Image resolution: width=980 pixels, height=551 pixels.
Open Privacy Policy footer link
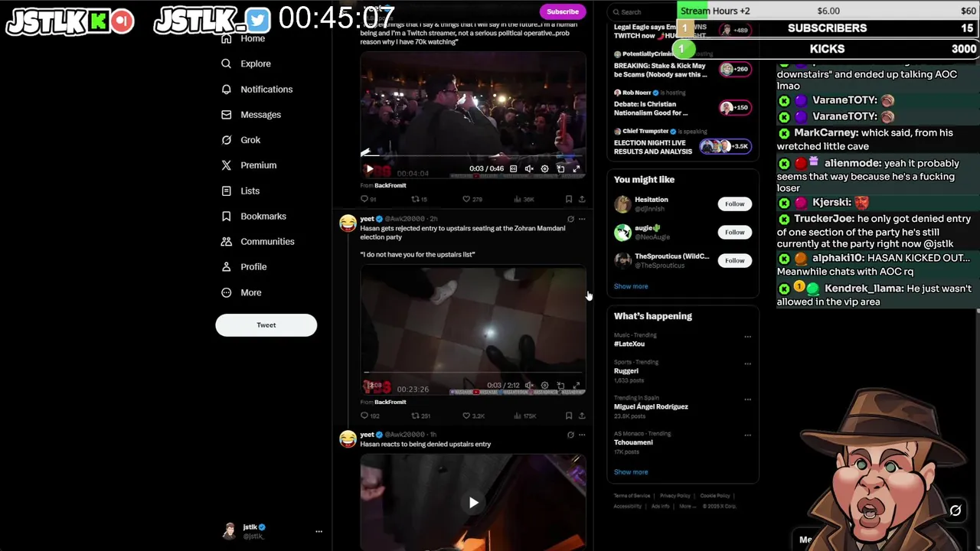click(x=675, y=496)
